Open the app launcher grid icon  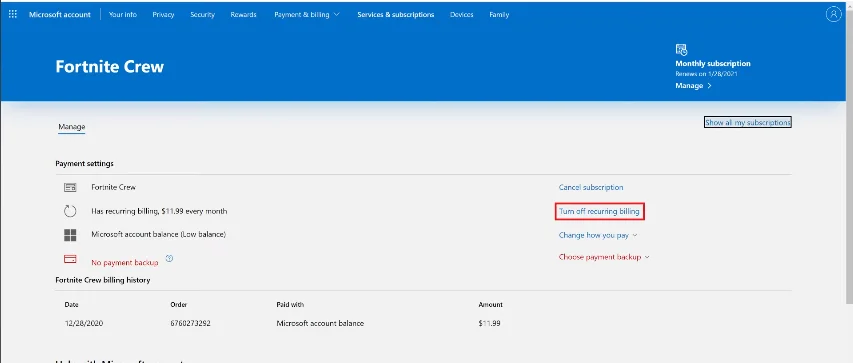[13, 15]
